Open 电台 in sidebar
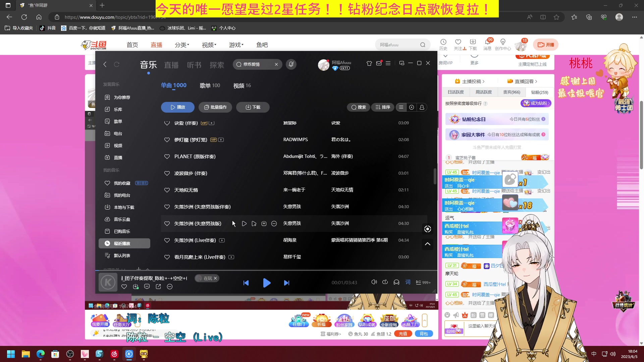 tap(118, 133)
